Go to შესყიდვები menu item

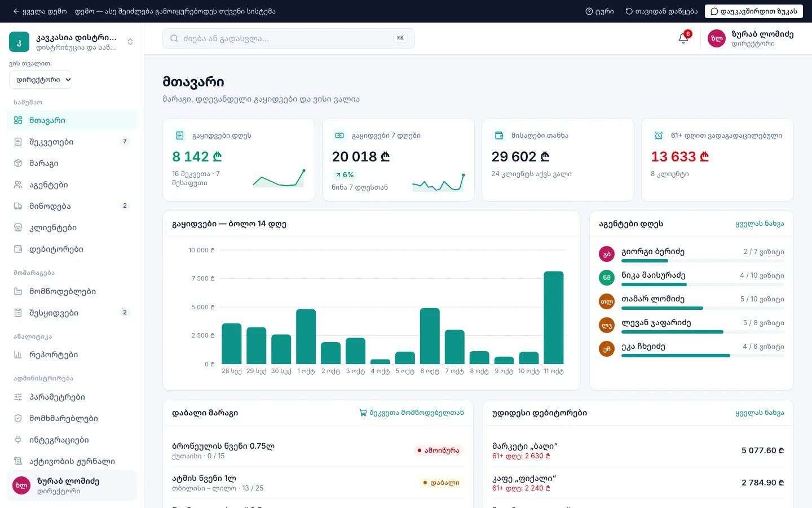(x=72, y=313)
